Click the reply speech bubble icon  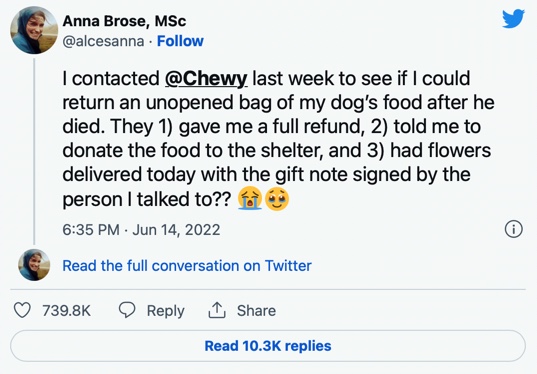click(127, 310)
